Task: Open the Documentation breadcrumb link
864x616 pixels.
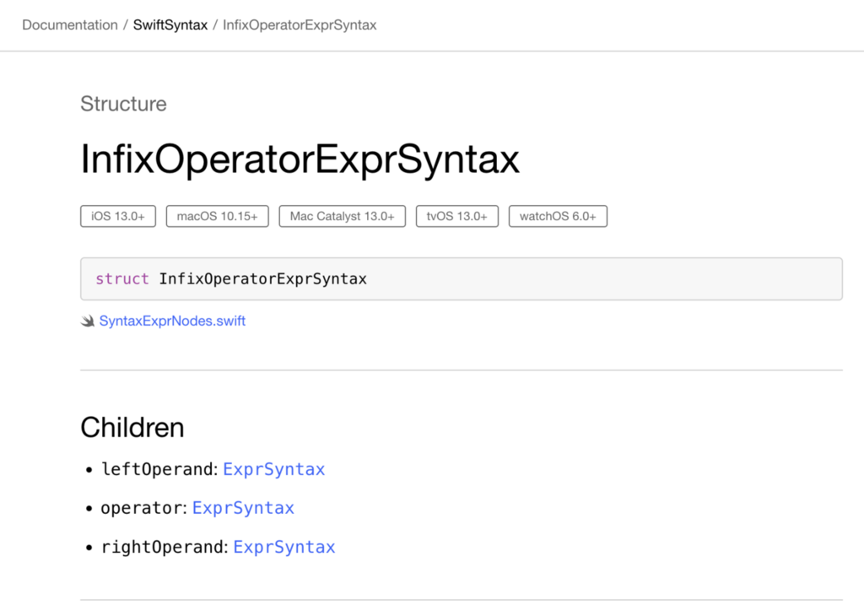Action: [70, 24]
